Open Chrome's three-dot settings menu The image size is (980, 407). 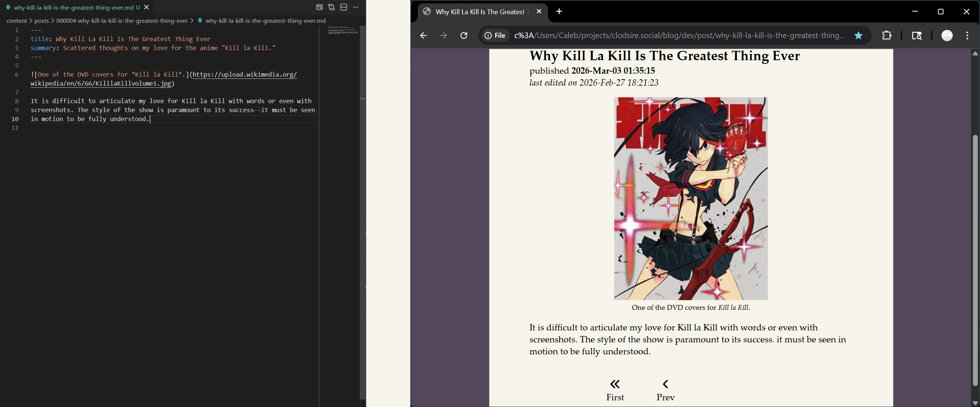click(x=967, y=36)
